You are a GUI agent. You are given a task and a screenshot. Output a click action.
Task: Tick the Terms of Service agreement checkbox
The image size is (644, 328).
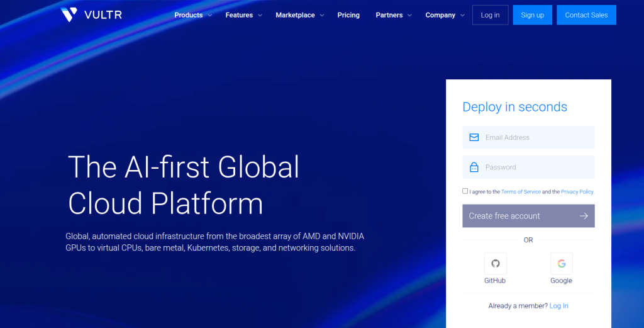pos(465,191)
